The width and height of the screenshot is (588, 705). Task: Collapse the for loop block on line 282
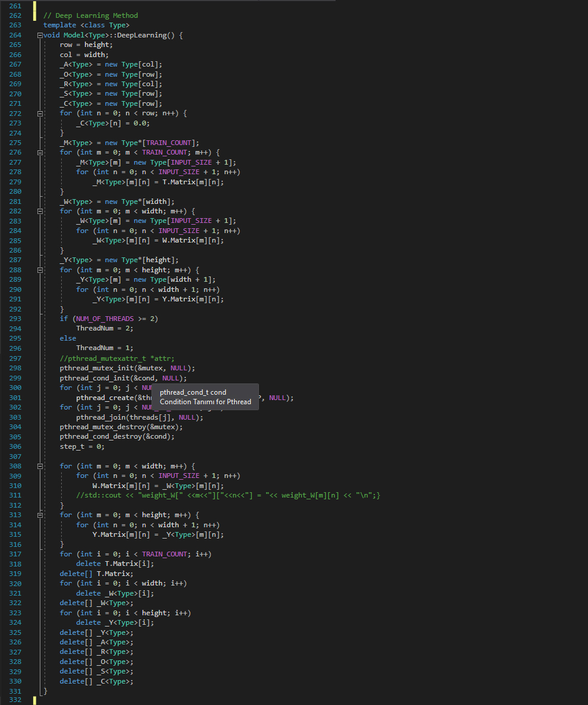tap(40, 211)
